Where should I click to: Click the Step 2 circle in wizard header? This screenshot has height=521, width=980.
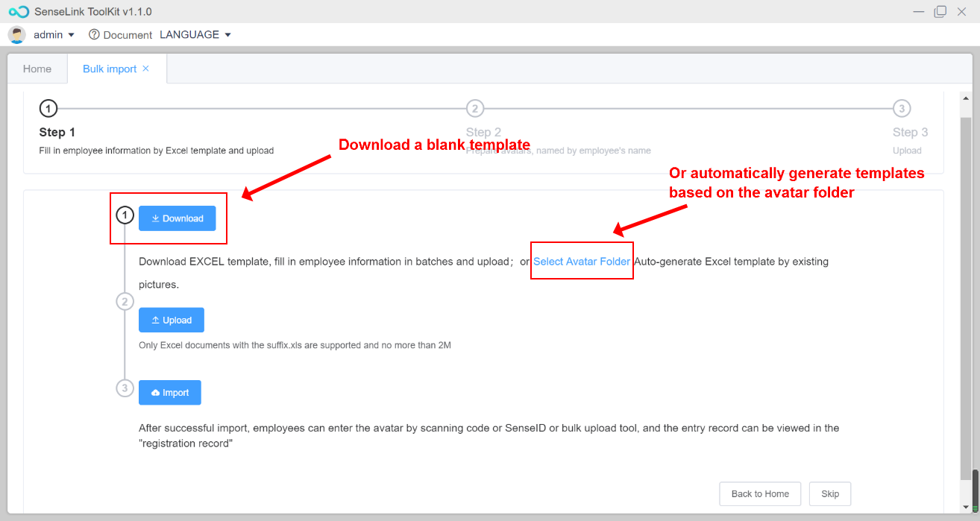[474, 109]
